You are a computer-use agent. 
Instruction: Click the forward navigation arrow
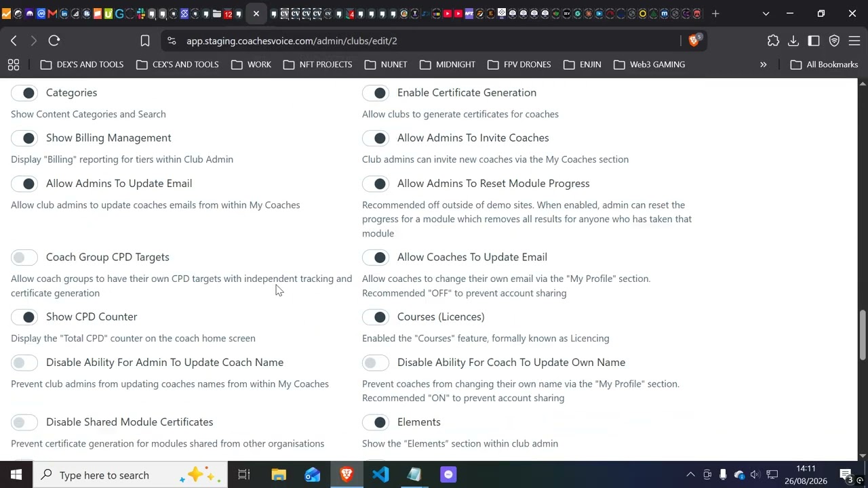[33, 41]
